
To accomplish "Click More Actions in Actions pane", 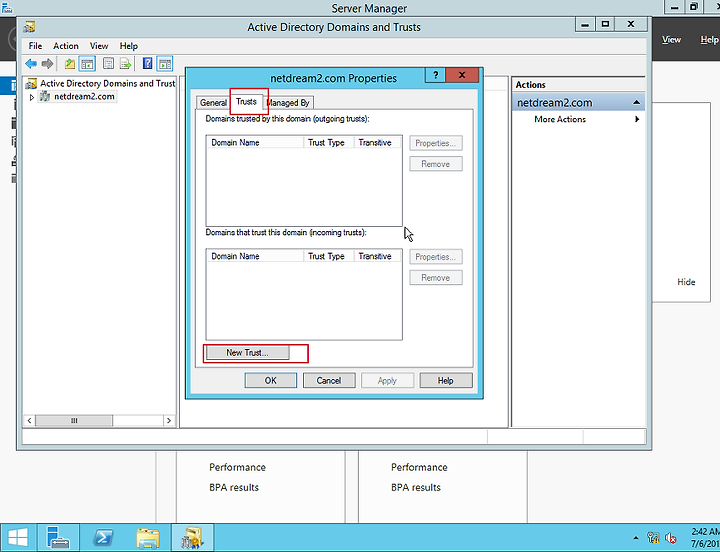I will 560,119.
